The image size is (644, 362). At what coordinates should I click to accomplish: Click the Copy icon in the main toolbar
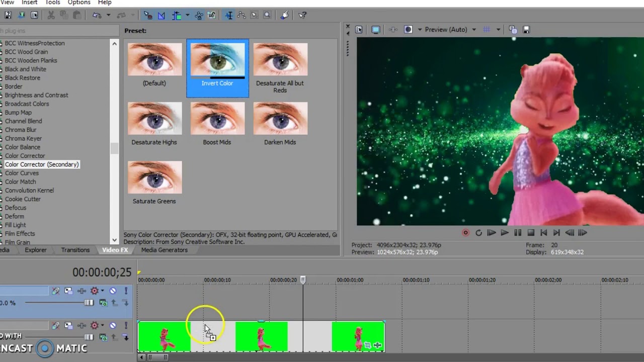(x=63, y=15)
